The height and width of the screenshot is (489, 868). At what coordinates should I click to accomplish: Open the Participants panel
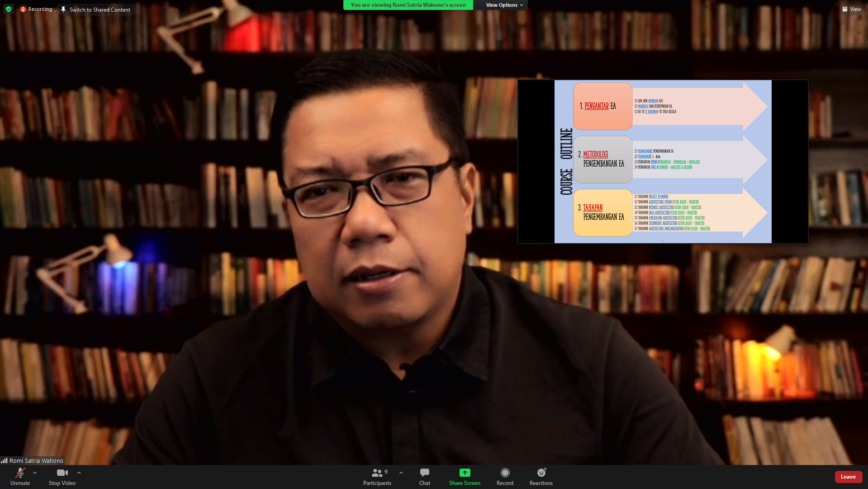pyautogui.click(x=377, y=476)
